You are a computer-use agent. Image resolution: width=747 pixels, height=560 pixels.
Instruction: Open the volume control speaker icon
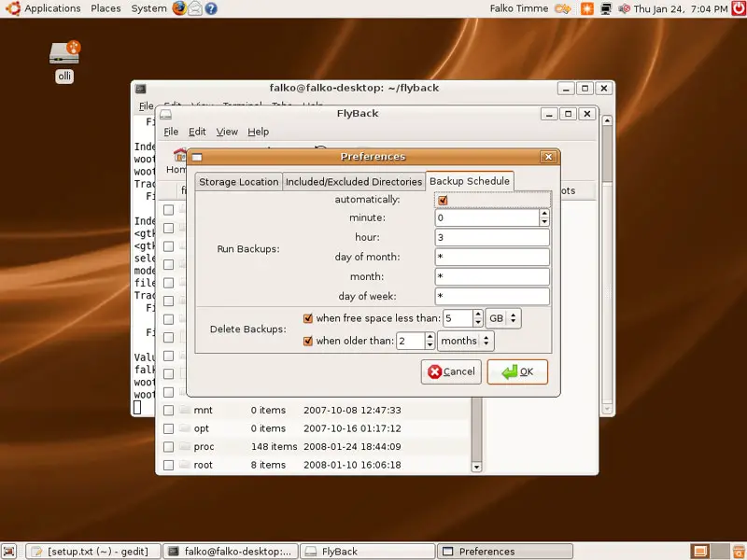(x=624, y=8)
